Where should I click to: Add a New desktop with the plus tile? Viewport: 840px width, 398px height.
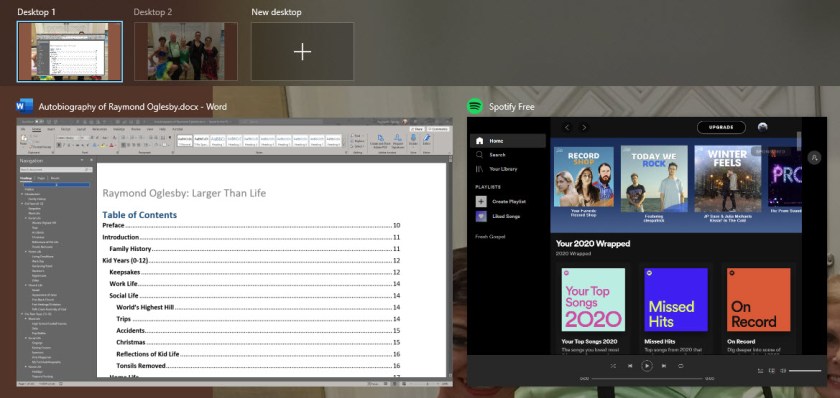303,51
